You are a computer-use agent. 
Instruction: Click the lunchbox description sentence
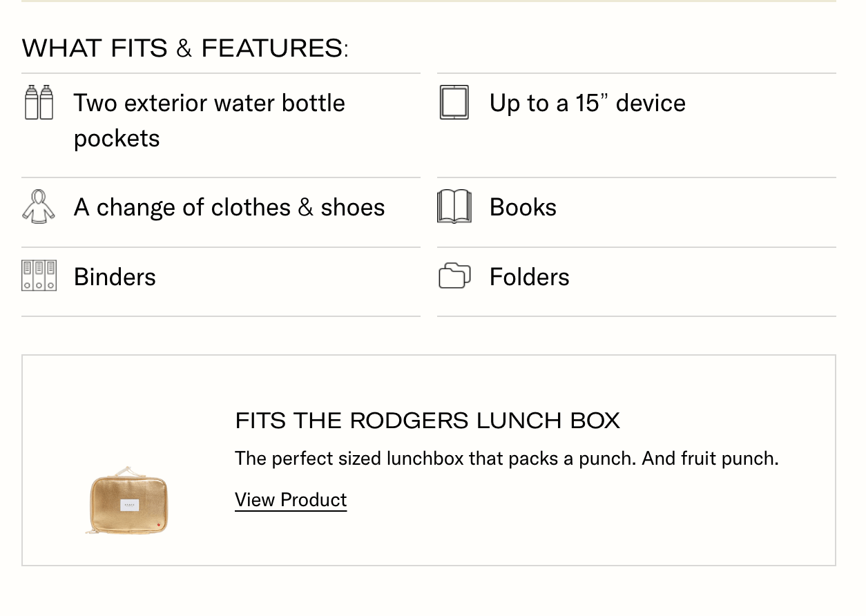tap(506, 459)
